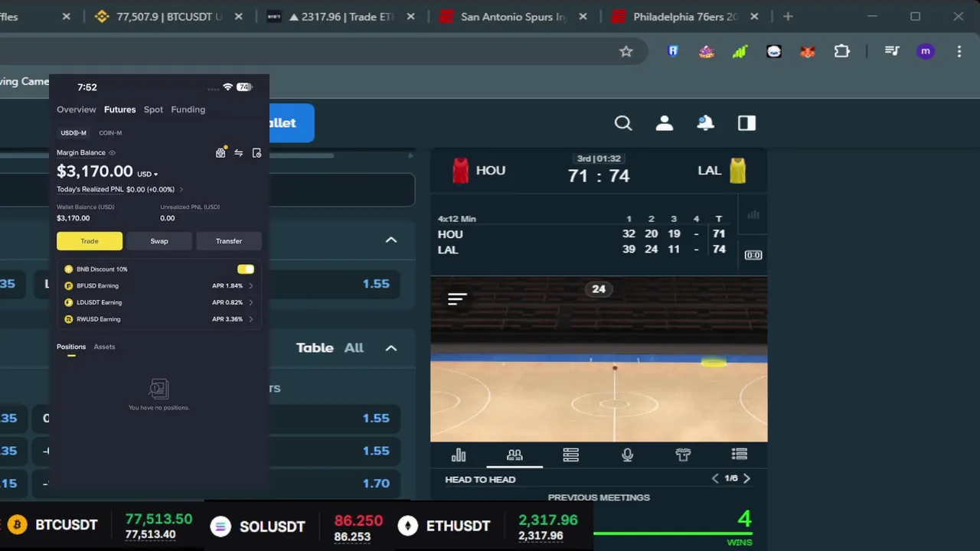The image size is (980, 551).
Task: Select the COIN-M futures sub-tab
Action: (x=110, y=133)
